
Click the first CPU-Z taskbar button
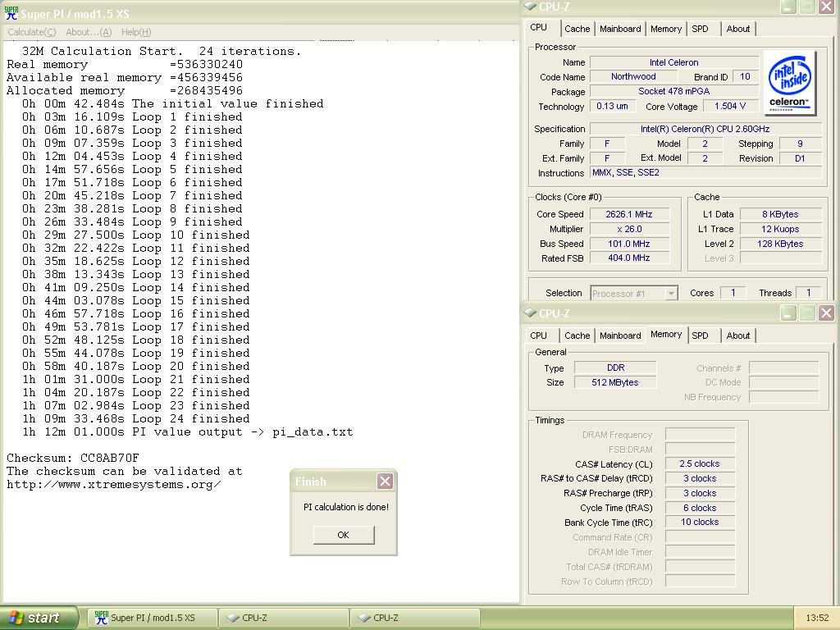(284, 618)
